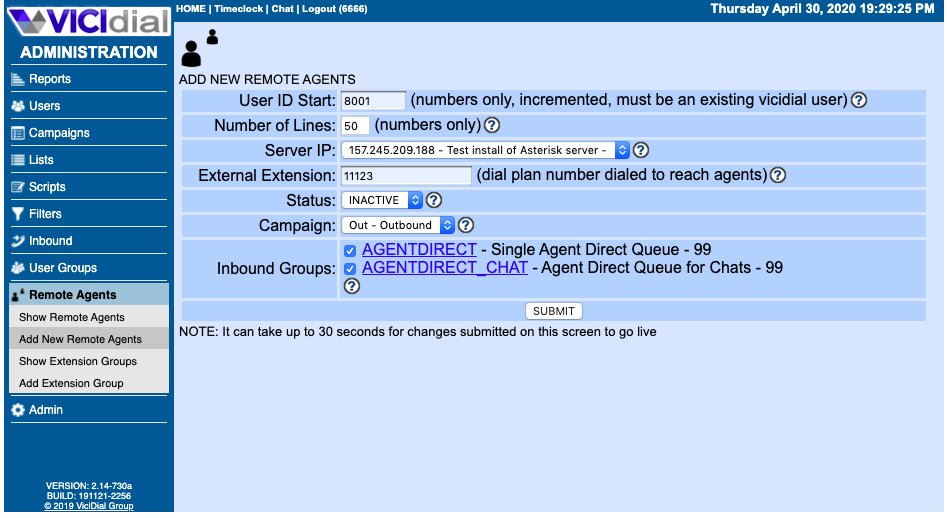Screen dimensions: 947x518
Task: Open help icon next to Campaign
Action: pos(466,226)
